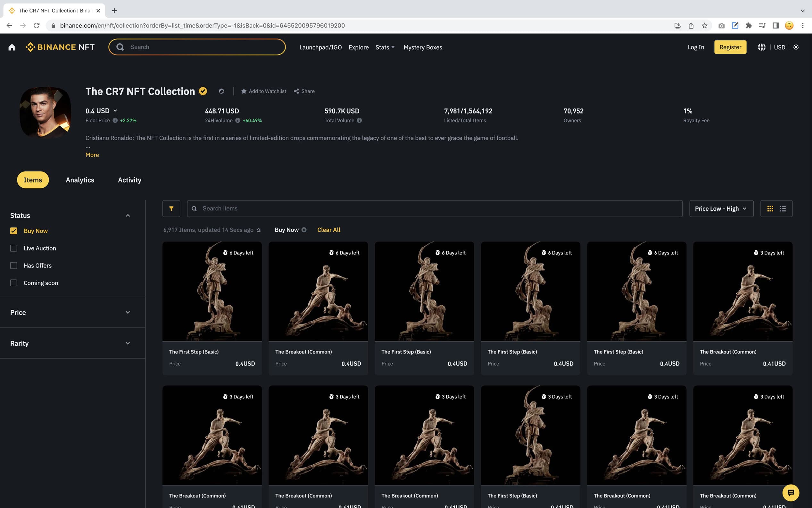Focus the Search Items field
Image resolution: width=812 pixels, height=508 pixels.
point(435,209)
